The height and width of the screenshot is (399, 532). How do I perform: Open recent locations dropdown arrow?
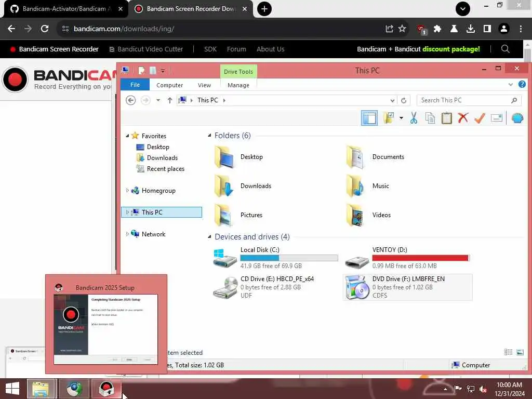click(x=158, y=100)
